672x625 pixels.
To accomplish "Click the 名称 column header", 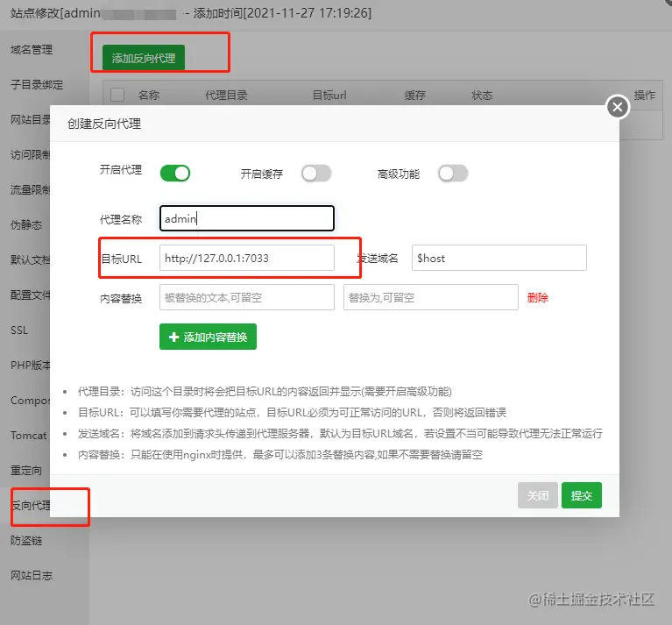I will point(149,95).
